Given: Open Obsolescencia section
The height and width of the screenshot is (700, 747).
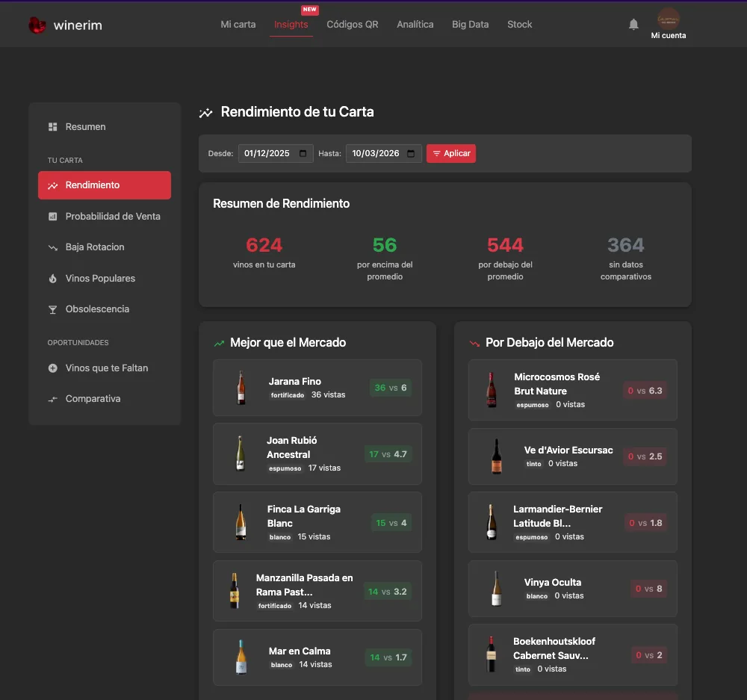Looking at the screenshot, I should 105,309.
